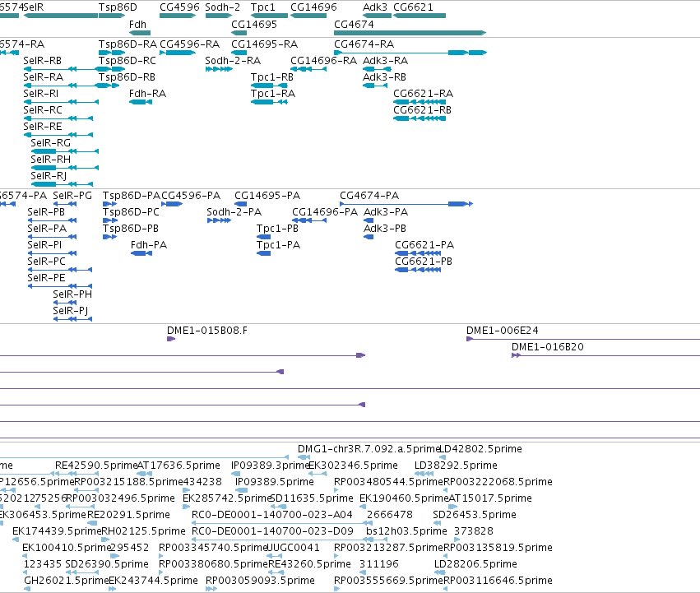Select protein SelR-PH
This screenshot has height=593, width=700.
click(72, 294)
